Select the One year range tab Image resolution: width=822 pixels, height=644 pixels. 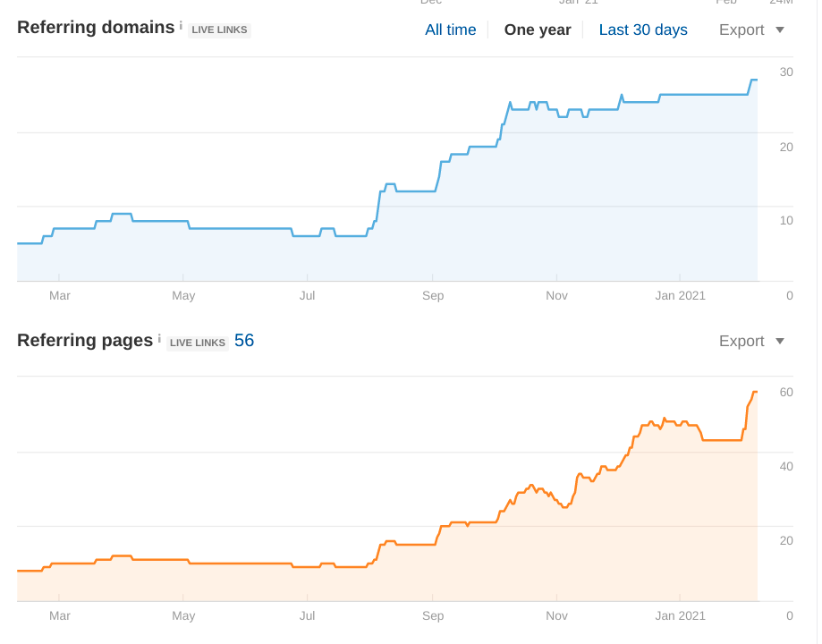(x=537, y=30)
